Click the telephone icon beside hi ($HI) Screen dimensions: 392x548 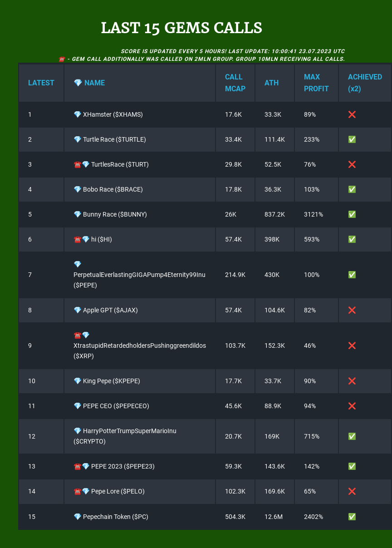77,239
